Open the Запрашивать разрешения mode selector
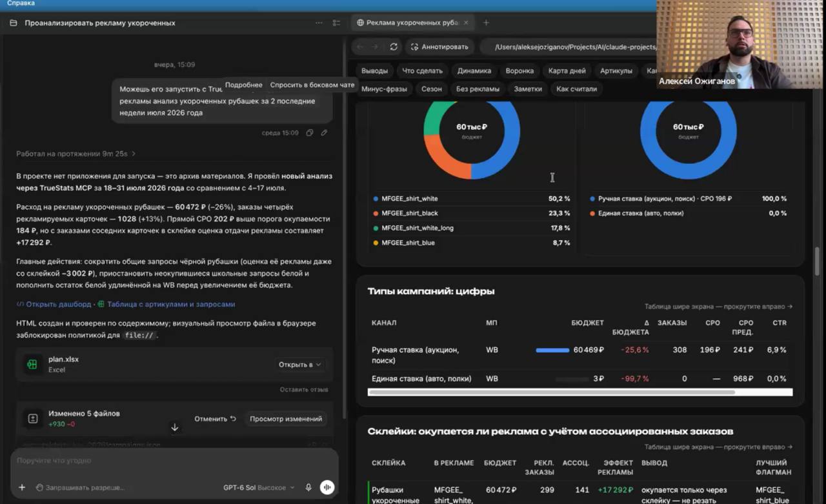The height and width of the screenshot is (504, 826). tap(80, 488)
